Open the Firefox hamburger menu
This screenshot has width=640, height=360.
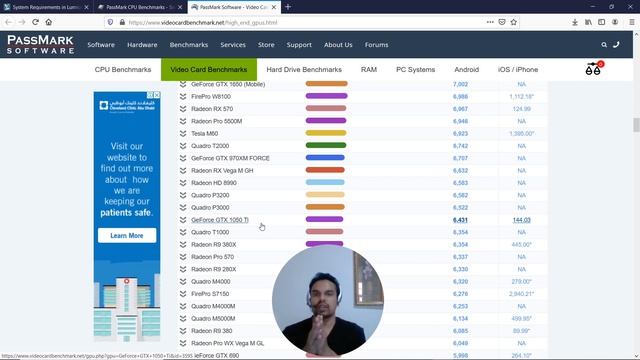[x=631, y=22]
